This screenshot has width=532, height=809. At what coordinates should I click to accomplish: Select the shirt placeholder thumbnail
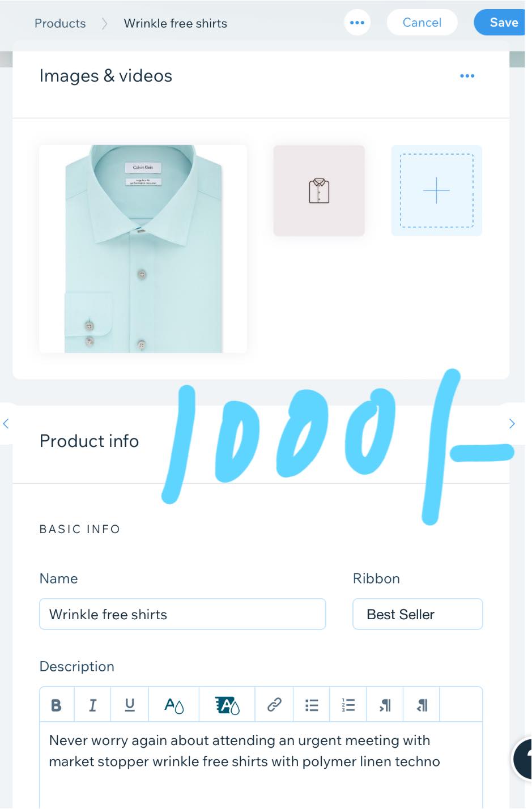pos(319,190)
